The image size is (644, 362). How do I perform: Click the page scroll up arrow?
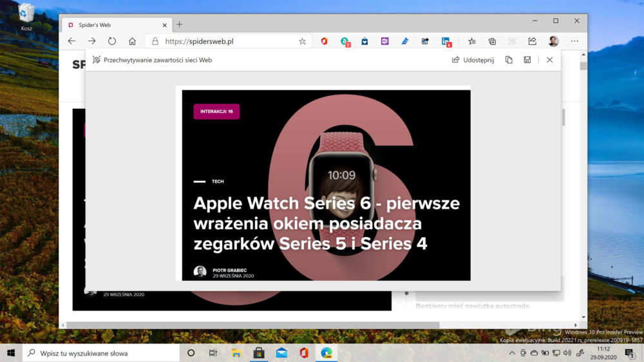(x=583, y=54)
